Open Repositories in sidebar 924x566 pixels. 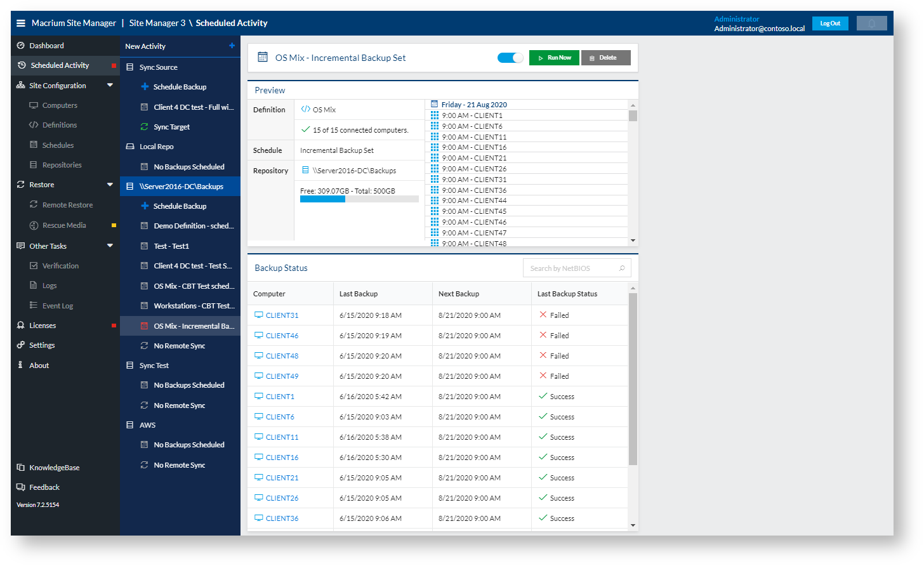[x=62, y=165]
